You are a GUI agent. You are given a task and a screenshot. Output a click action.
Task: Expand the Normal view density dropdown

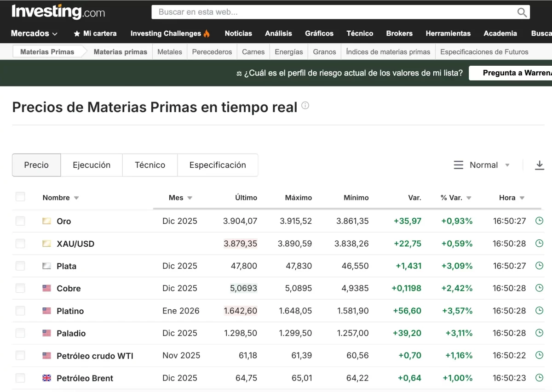tap(483, 165)
